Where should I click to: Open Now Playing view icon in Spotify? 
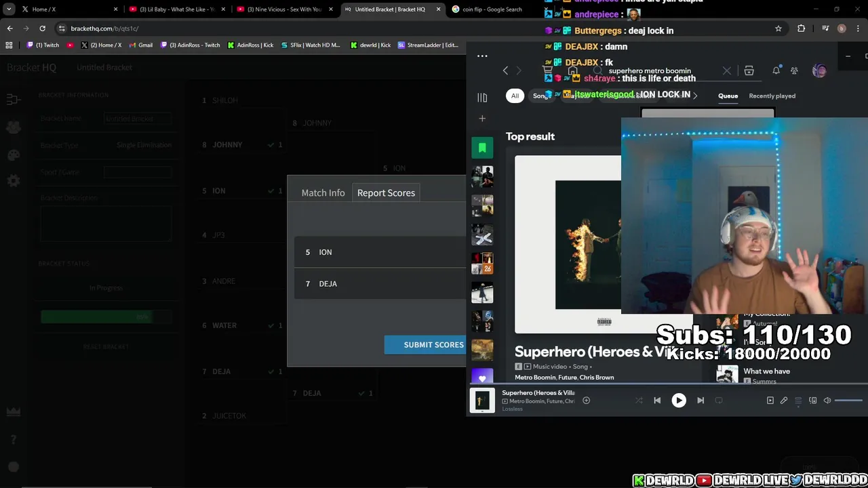click(770, 401)
